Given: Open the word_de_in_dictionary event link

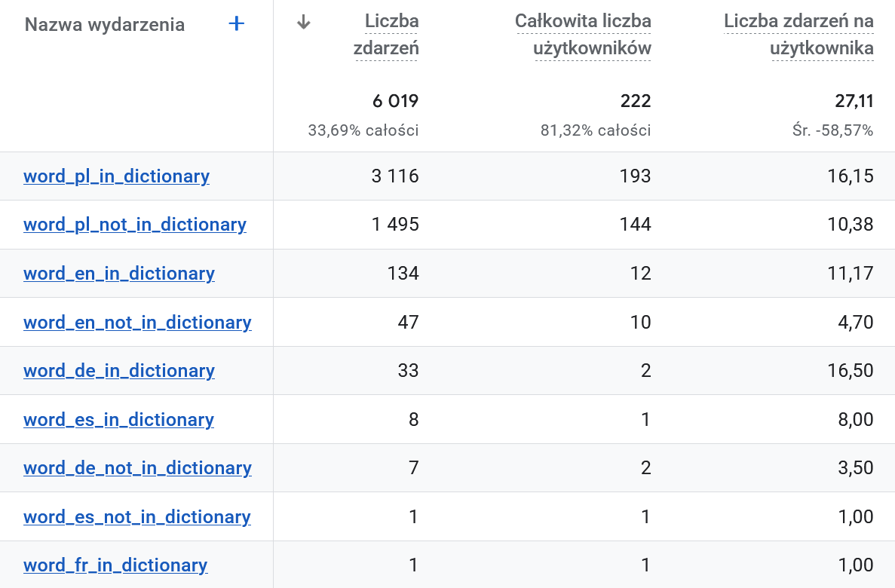Looking at the screenshot, I should point(118,371).
